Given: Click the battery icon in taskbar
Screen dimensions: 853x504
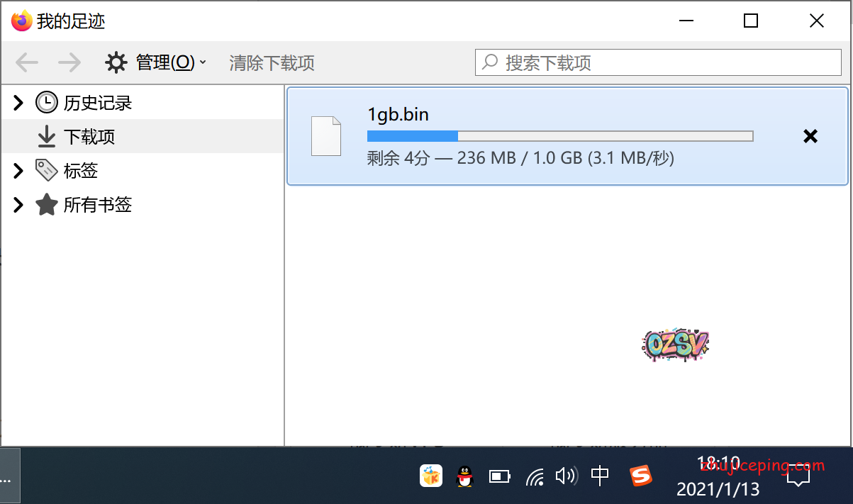Looking at the screenshot, I should (x=499, y=476).
